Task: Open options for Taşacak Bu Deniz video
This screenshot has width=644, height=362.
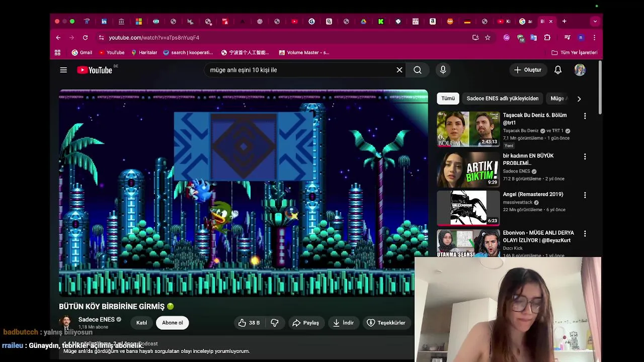Action: click(585, 116)
